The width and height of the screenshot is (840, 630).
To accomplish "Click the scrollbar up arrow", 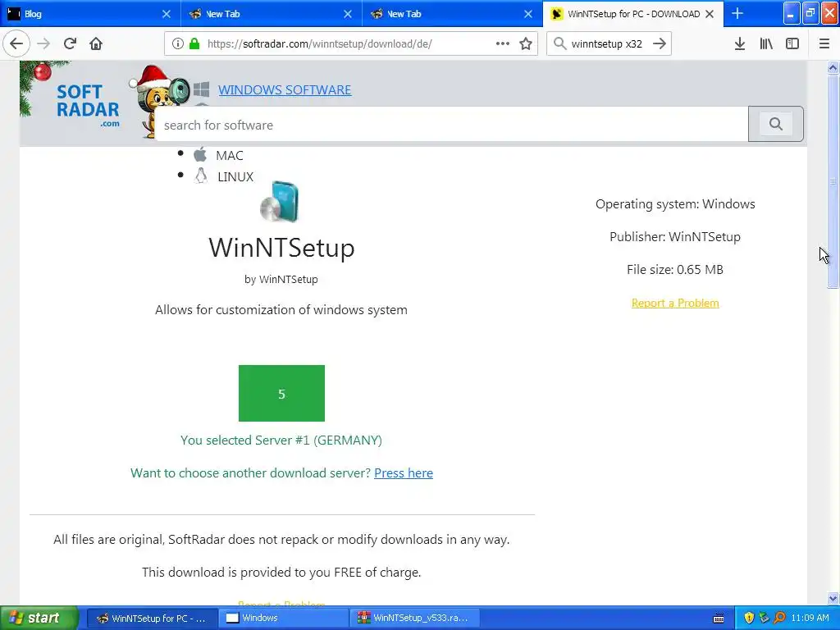I will point(833,67).
